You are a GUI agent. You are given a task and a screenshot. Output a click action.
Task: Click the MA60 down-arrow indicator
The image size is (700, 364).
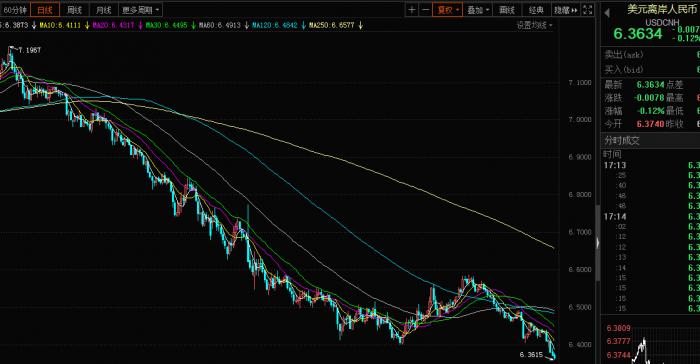(x=246, y=25)
